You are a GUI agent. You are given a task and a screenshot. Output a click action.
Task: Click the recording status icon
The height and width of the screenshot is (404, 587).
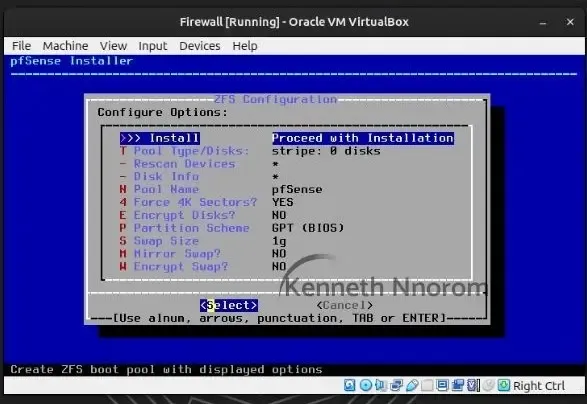click(458, 385)
